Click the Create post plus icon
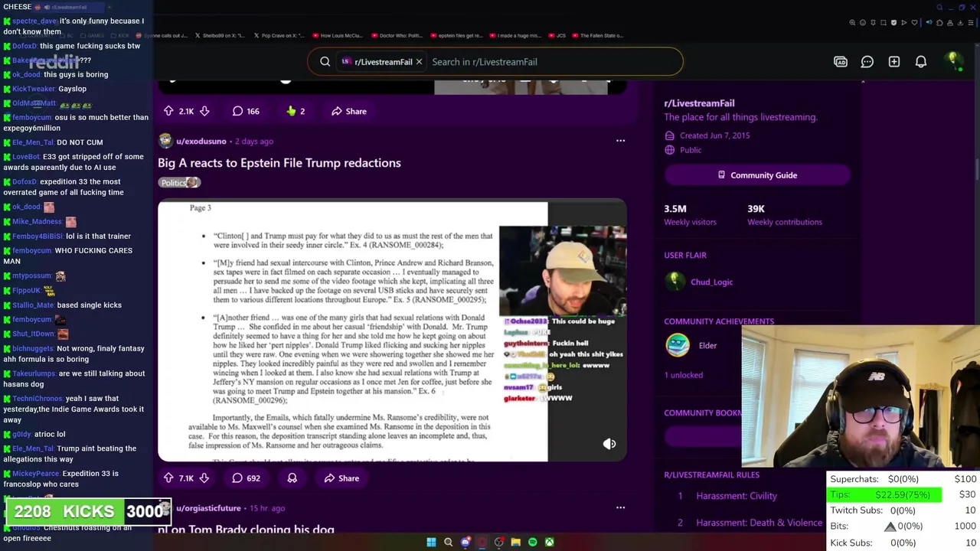The width and height of the screenshot is (980, 551). click(894, 62)
